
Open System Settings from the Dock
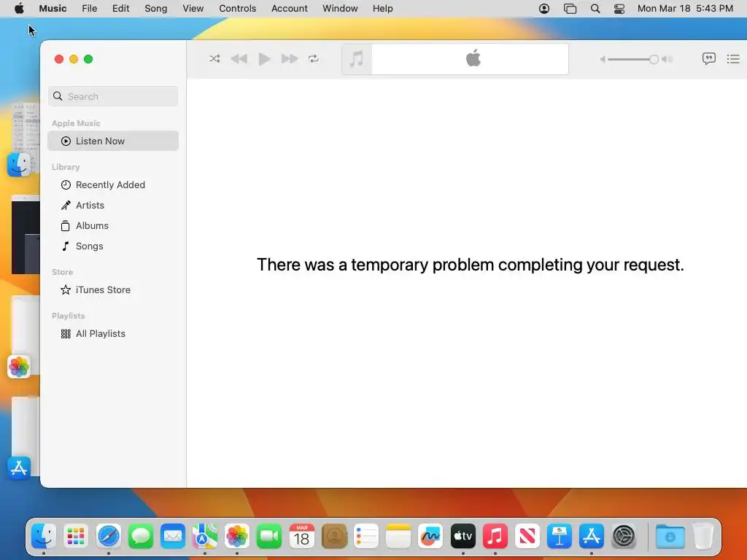[624, 536]
